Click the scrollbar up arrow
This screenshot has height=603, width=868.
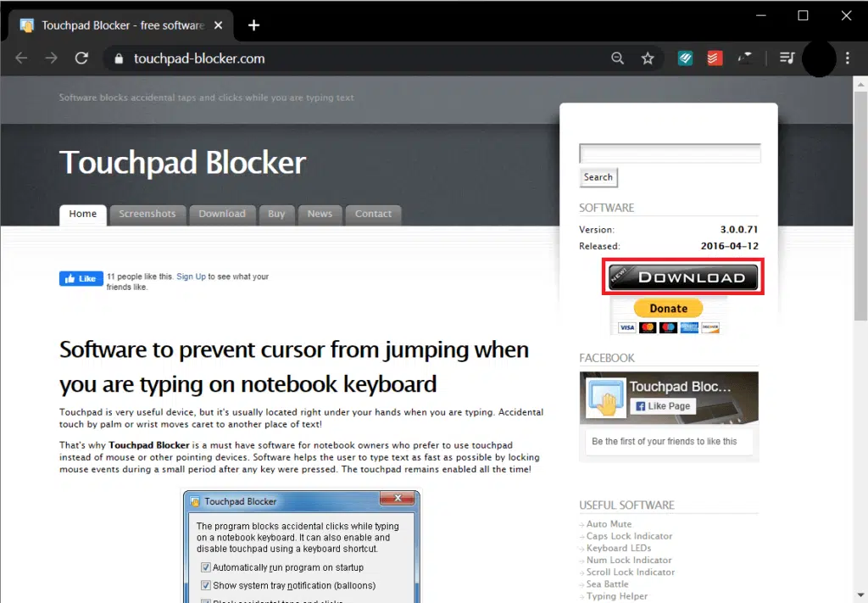click(860, 84)
